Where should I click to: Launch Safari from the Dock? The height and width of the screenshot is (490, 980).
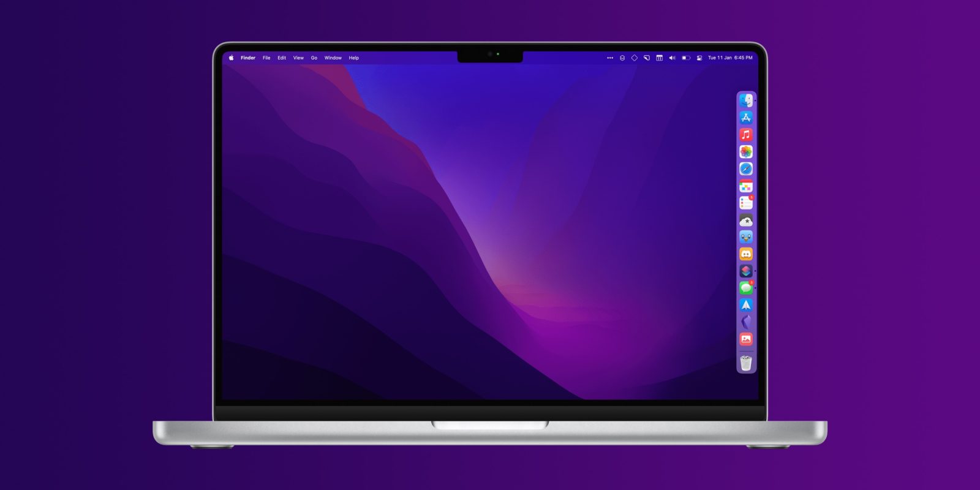point(745,169)
